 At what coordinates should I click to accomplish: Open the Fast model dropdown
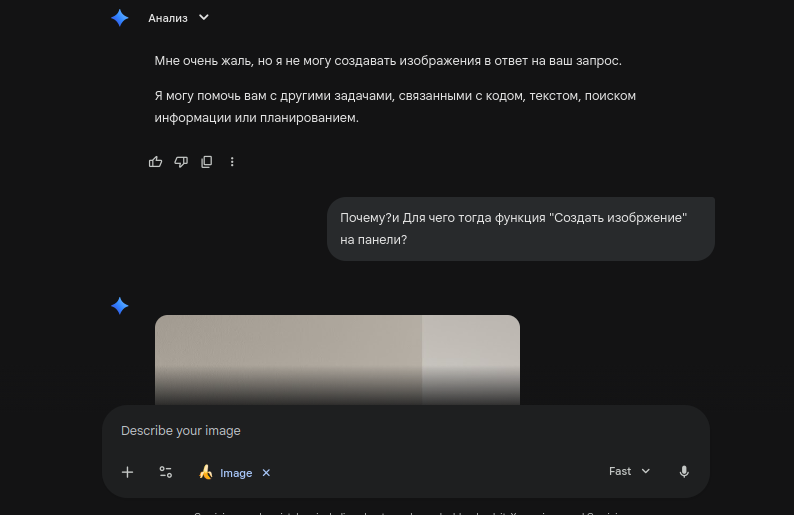tap(629, 472)
